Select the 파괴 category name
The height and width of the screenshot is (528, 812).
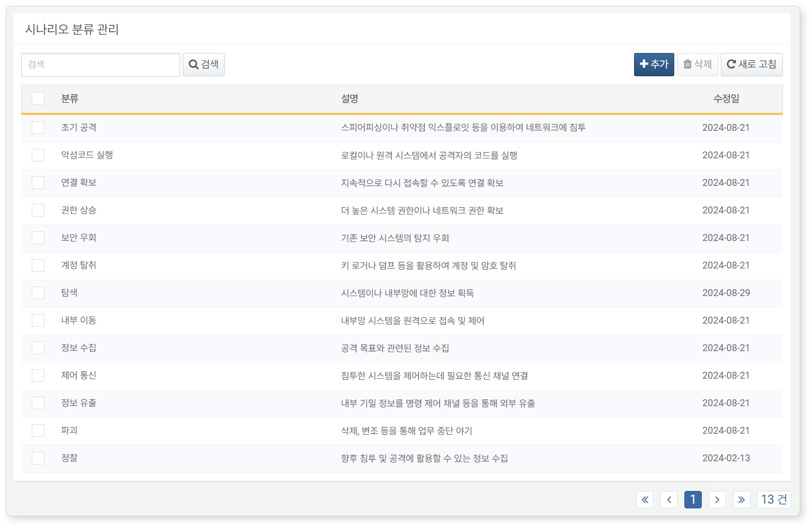coord(69,431)
